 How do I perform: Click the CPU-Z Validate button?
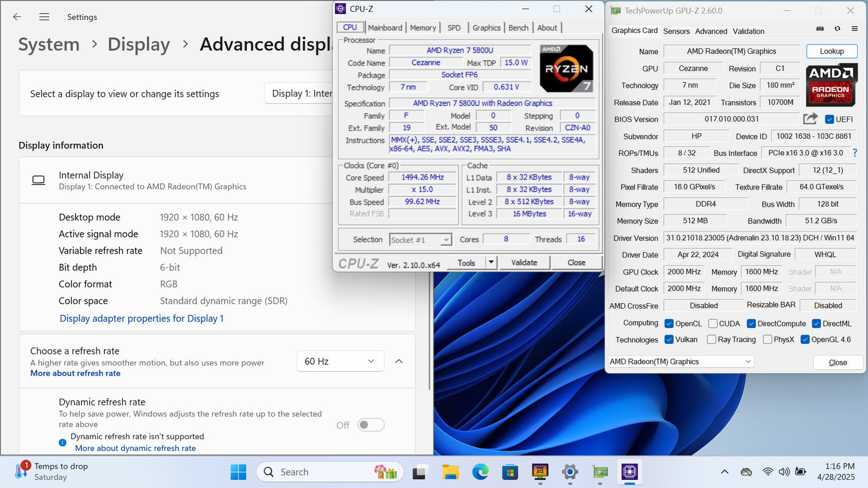click(524, 262)
